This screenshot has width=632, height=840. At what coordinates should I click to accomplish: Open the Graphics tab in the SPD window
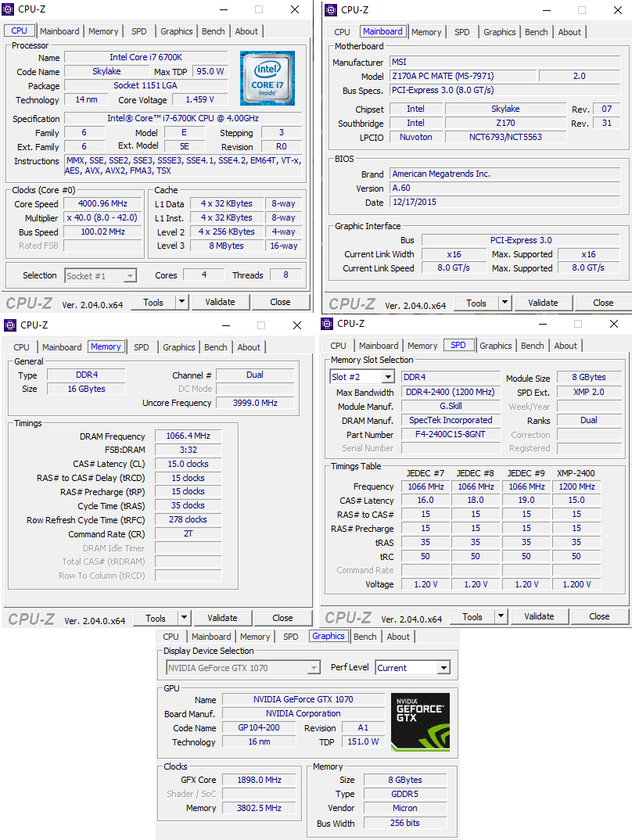click(496, 346)
